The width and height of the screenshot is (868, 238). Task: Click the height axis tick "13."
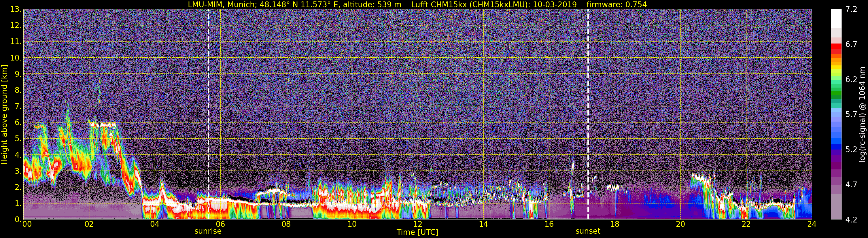click(16, 10)
